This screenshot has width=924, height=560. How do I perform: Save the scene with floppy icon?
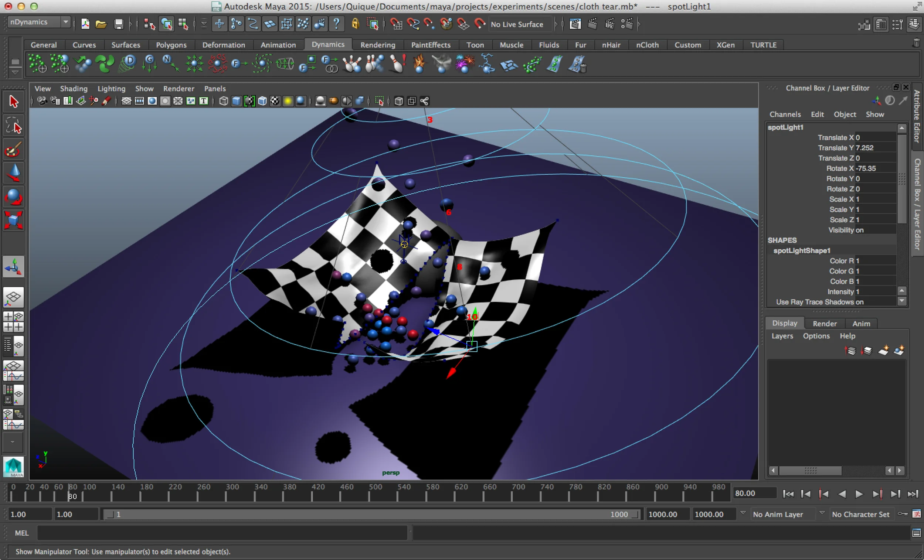click(x=119, y=24)
